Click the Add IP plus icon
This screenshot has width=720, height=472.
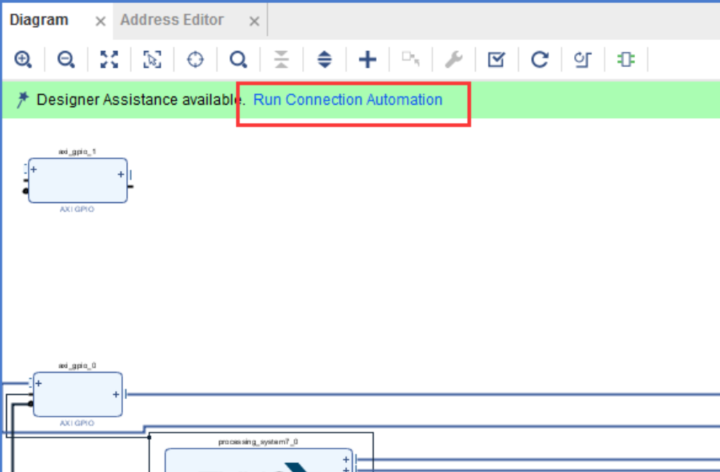point(367,60)
